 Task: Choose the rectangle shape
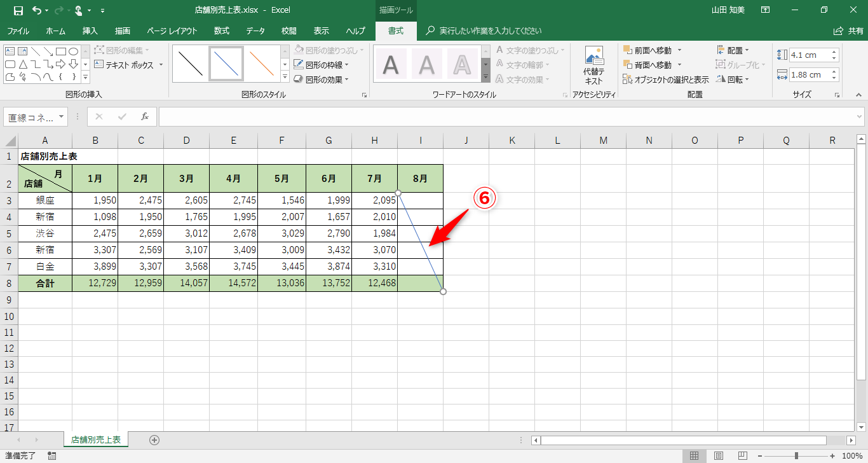61,51
